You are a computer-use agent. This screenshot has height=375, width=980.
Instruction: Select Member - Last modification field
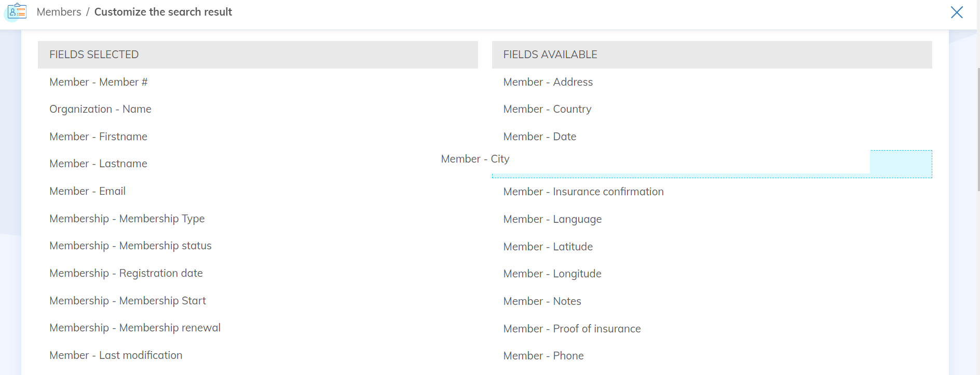pos(116,355)
